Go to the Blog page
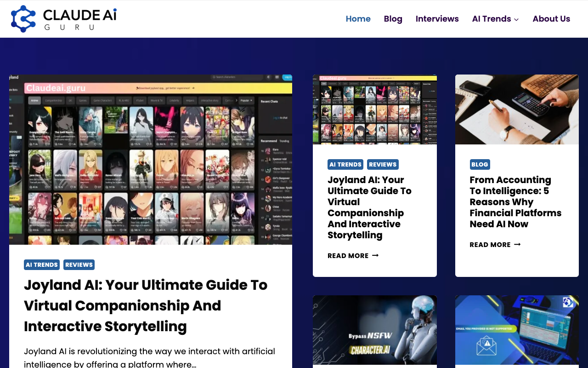This screenshot has width=588, height=368. [393, 19]
